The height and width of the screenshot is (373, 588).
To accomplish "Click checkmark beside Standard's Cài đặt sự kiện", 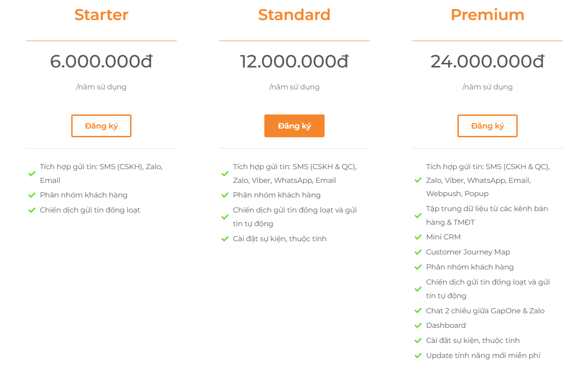I will [x=225, y=239].
